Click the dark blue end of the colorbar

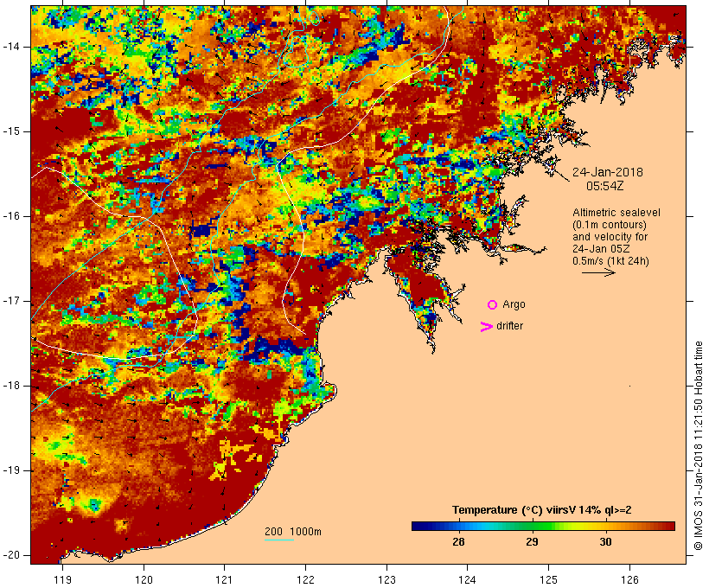point(416,526)
